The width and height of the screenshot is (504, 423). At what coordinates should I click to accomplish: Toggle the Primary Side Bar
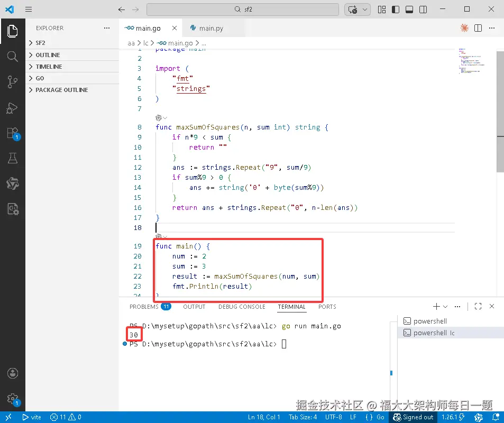[x=396, y=10]
